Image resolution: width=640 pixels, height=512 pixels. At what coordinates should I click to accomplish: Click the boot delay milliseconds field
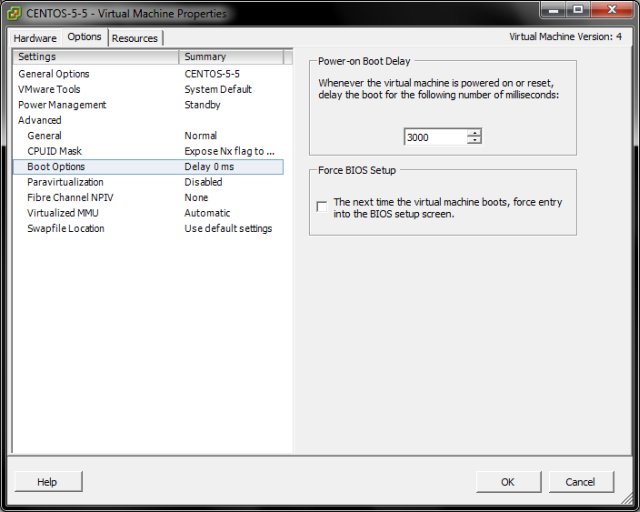435,137
